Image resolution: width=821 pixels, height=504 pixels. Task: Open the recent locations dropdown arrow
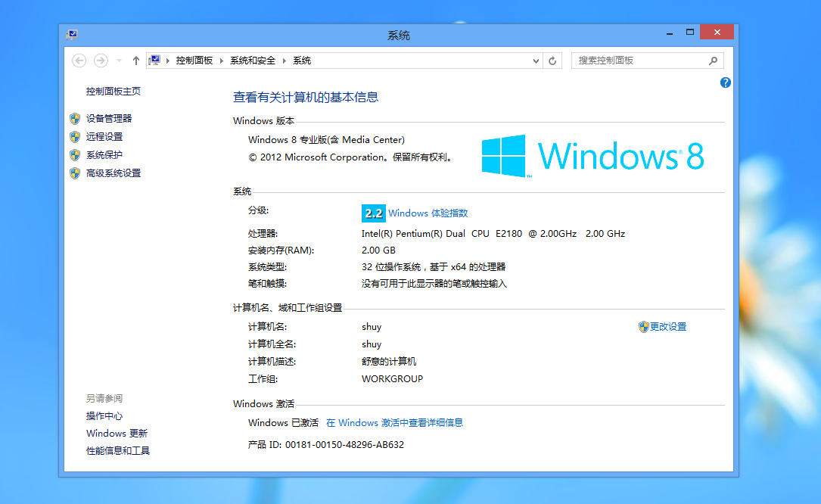click(119, 61)
